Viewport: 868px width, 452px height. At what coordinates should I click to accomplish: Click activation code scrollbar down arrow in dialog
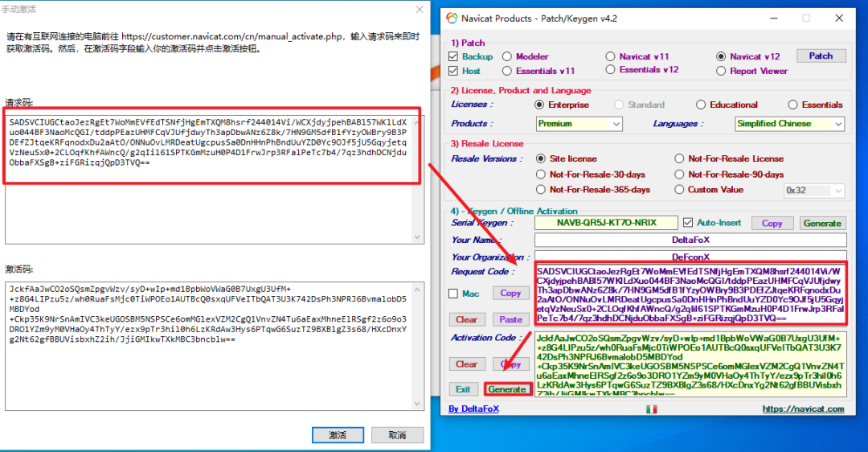coord(417,404)
